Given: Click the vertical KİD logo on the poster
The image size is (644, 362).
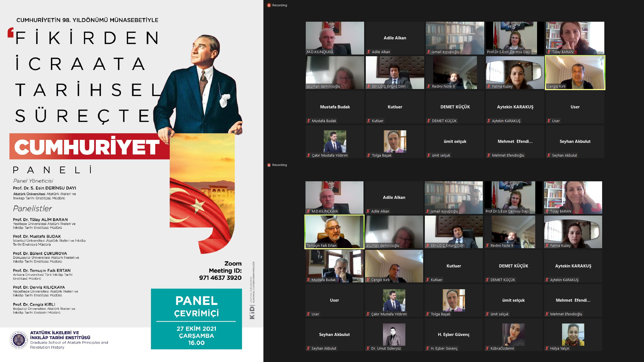Looking at the screenshot, I should pos(252,312).
